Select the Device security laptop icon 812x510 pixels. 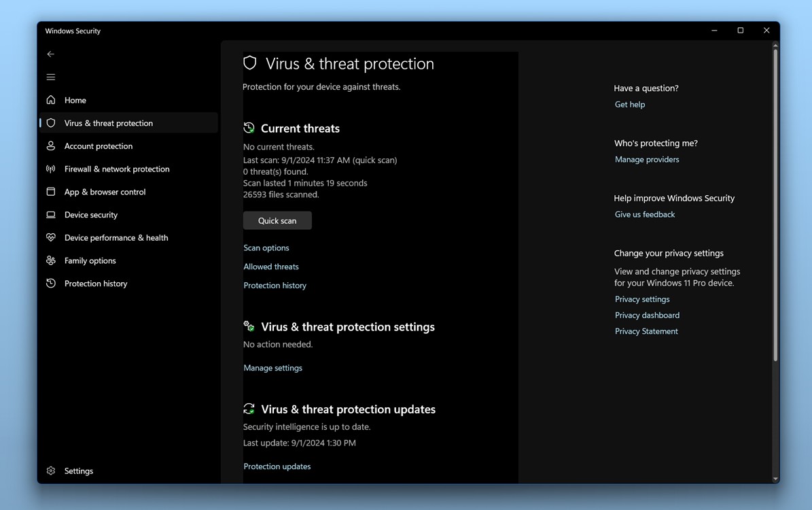(x=50, y=214)
